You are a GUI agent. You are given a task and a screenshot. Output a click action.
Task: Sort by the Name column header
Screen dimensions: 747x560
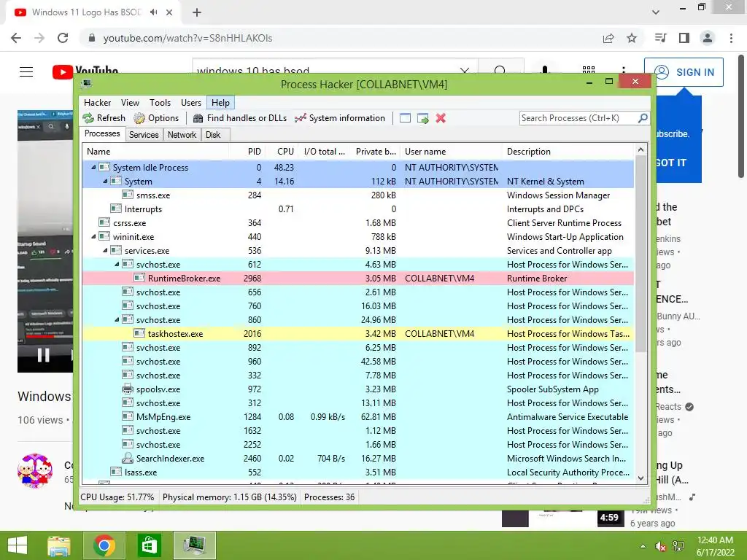point(155,152)
